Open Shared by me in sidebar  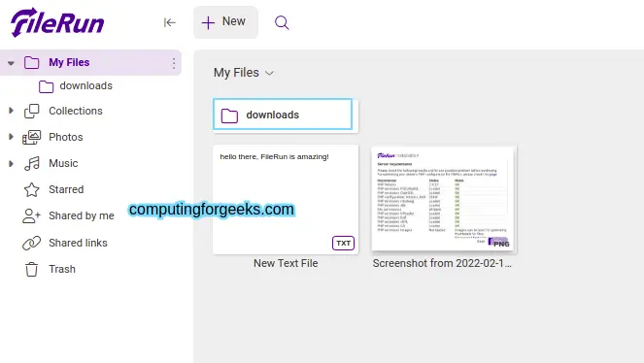click(x=82, y=215)
